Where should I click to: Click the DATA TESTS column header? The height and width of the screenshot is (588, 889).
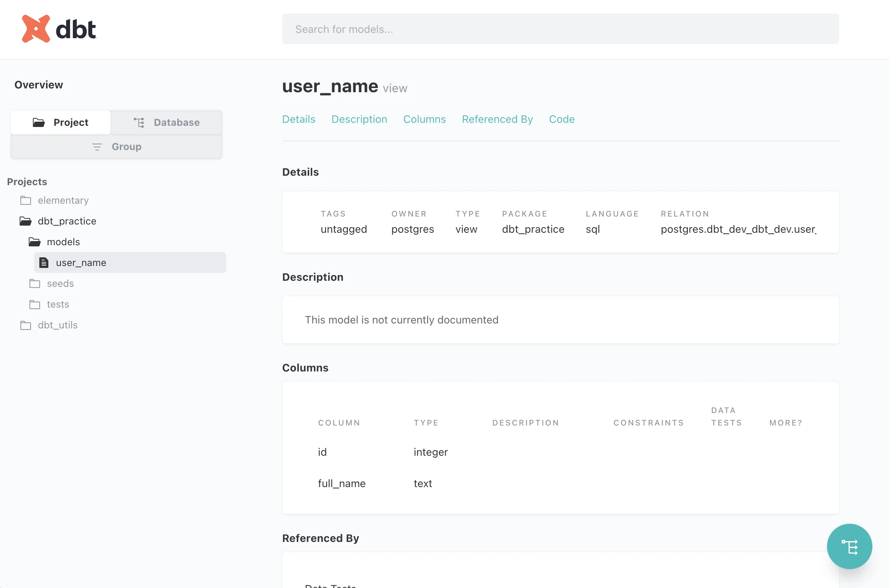click(x=726, y=416)
